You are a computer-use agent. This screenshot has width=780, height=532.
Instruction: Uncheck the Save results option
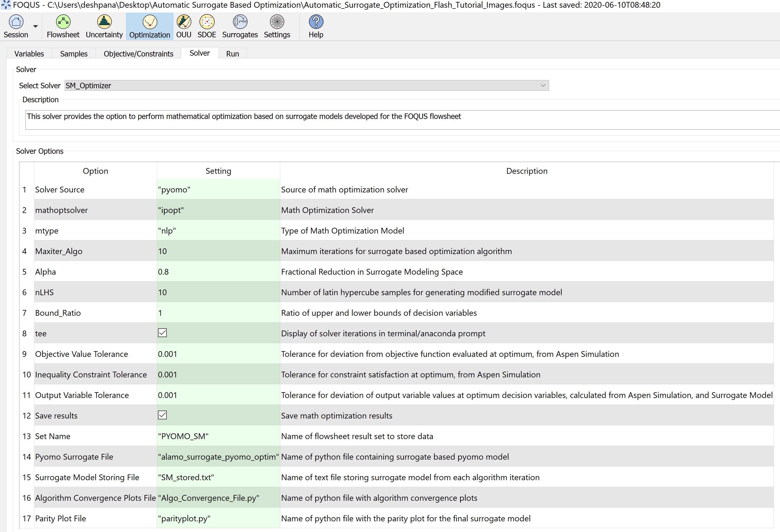[x=162, y=415]
